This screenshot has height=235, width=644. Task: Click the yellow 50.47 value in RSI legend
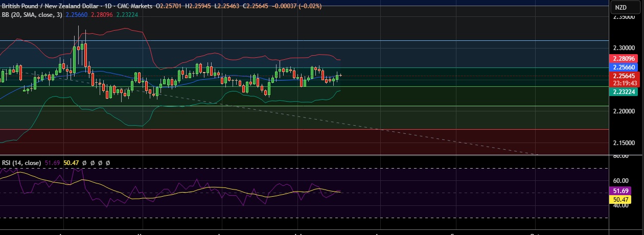[x=72, y=162]
